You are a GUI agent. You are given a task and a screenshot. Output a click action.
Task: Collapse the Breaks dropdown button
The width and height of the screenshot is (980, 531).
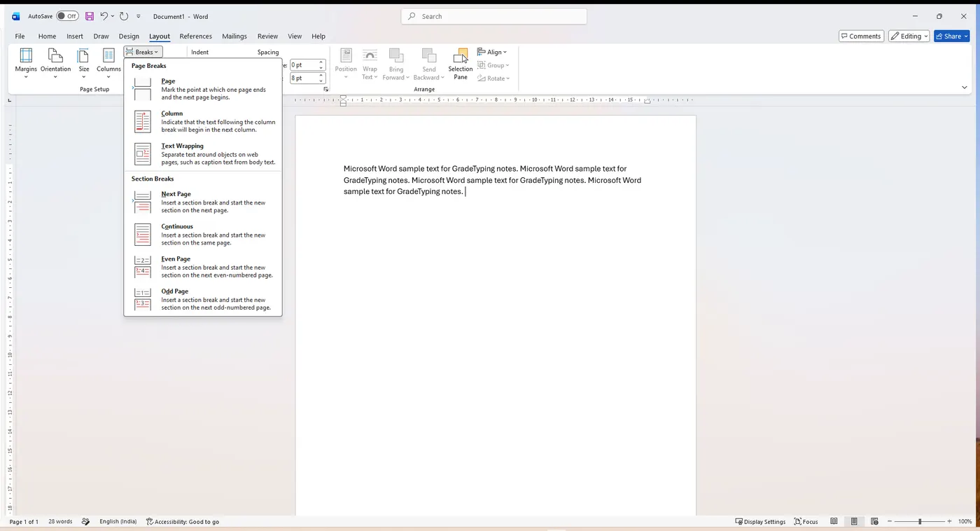pyautogui.click(x=143, y=52)
